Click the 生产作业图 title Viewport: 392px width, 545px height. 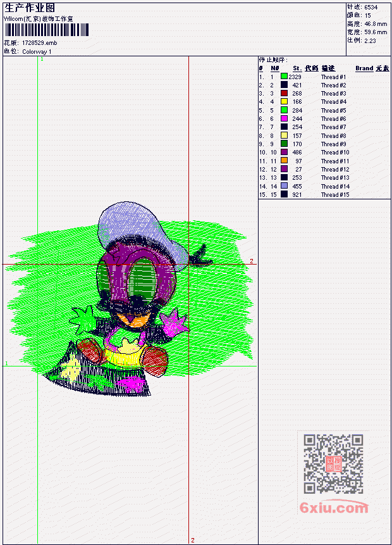(x=30, y=8)
